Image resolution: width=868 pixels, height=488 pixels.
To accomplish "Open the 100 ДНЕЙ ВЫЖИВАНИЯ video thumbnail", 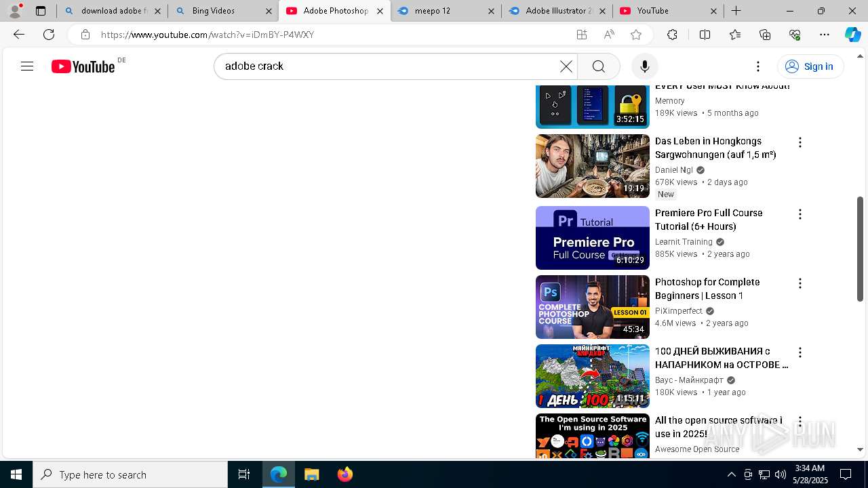I will click(x=593, y=376).
